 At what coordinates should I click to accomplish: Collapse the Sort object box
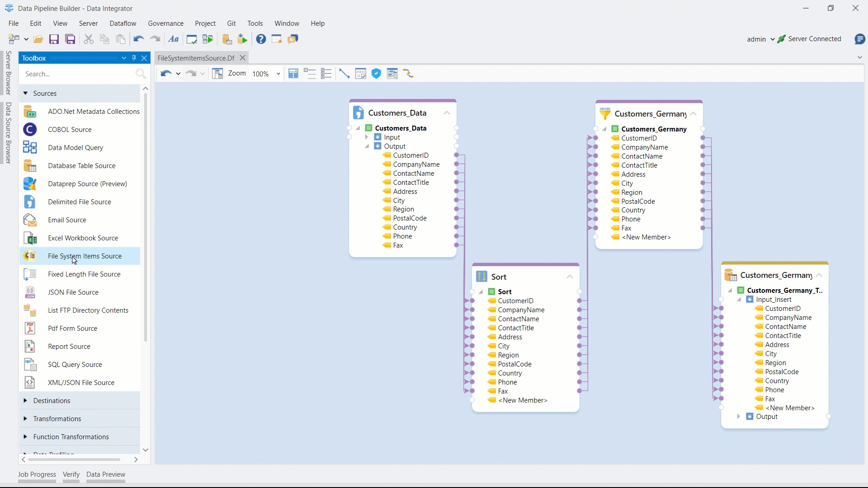coord(570,277)
